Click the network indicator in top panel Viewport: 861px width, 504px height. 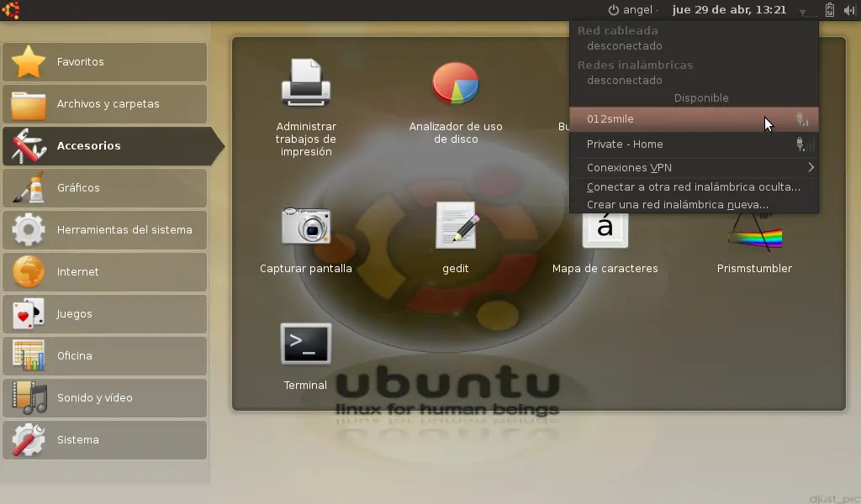807,11
